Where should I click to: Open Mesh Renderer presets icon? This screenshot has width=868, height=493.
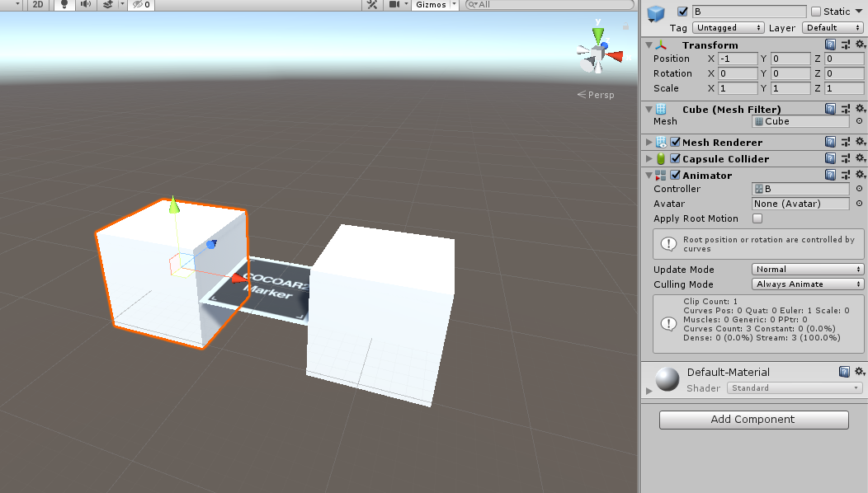[x=845, y=142]
